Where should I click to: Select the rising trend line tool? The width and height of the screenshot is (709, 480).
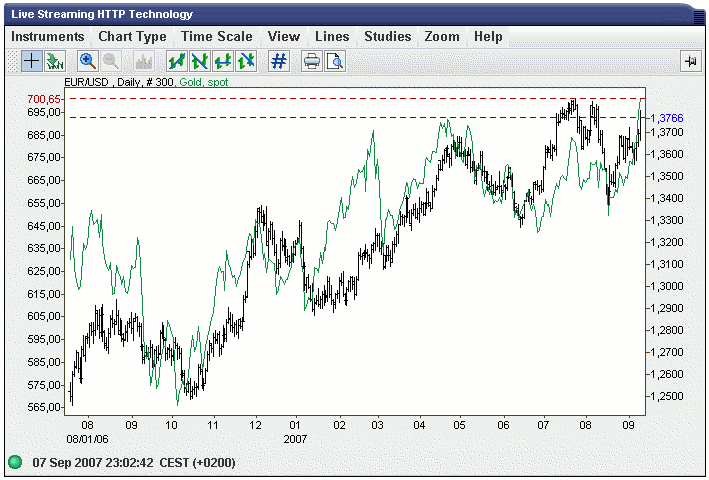[177, 61]
